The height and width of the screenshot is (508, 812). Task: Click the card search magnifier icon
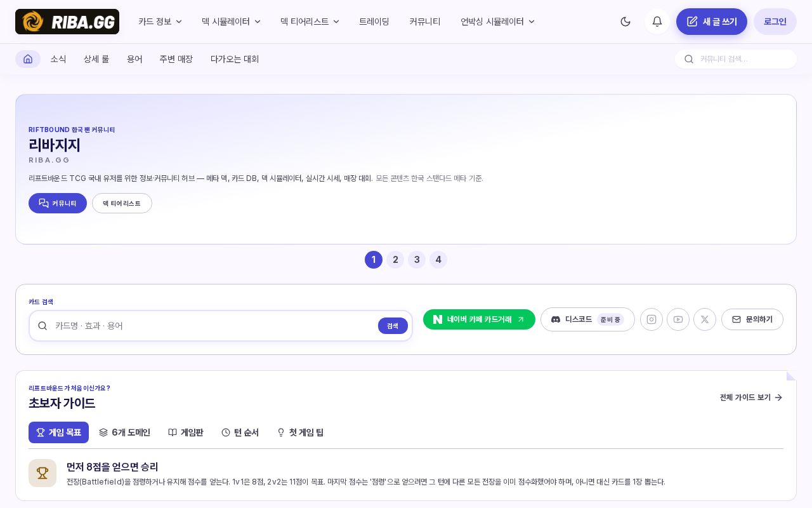(43, 326)
